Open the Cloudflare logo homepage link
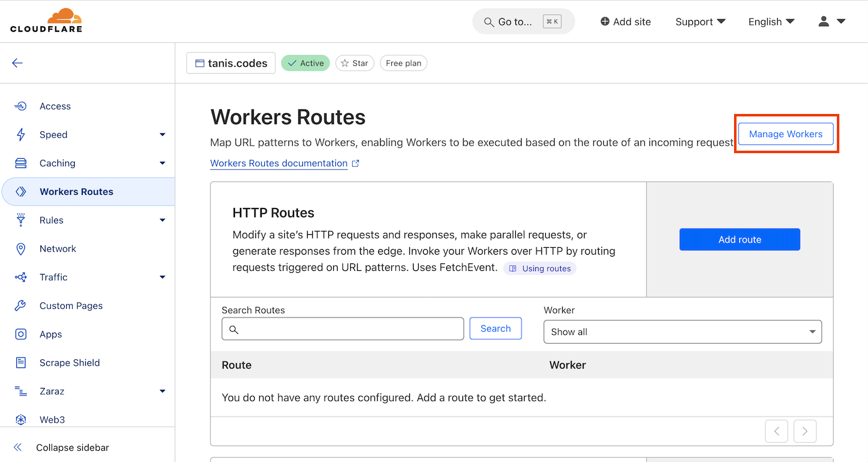The image size is (868, 462). [x=45, y=20]
